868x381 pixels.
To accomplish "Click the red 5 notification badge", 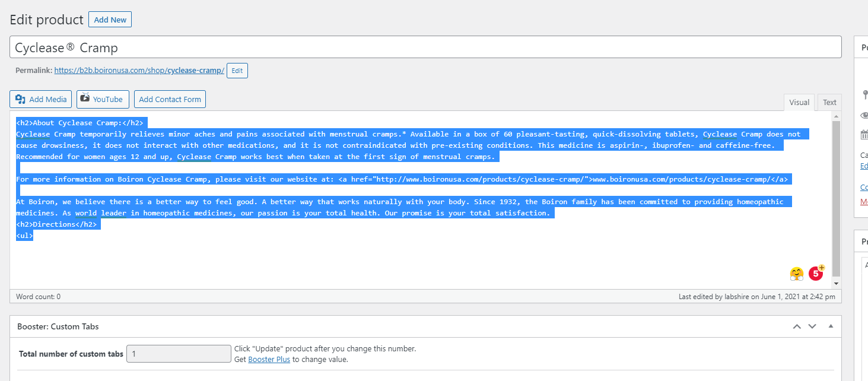I will point(816,272).
